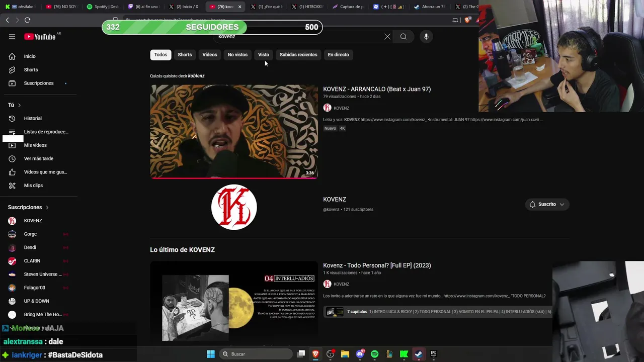The width and height of the screenshot is (644, 362).
Task: Click the KOVENZ channel avatar under ARRANCALO video
Action: tap(327, 108)
